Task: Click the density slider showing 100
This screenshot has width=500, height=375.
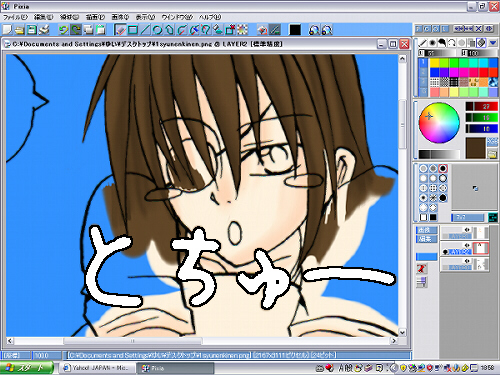Action: 479,53
